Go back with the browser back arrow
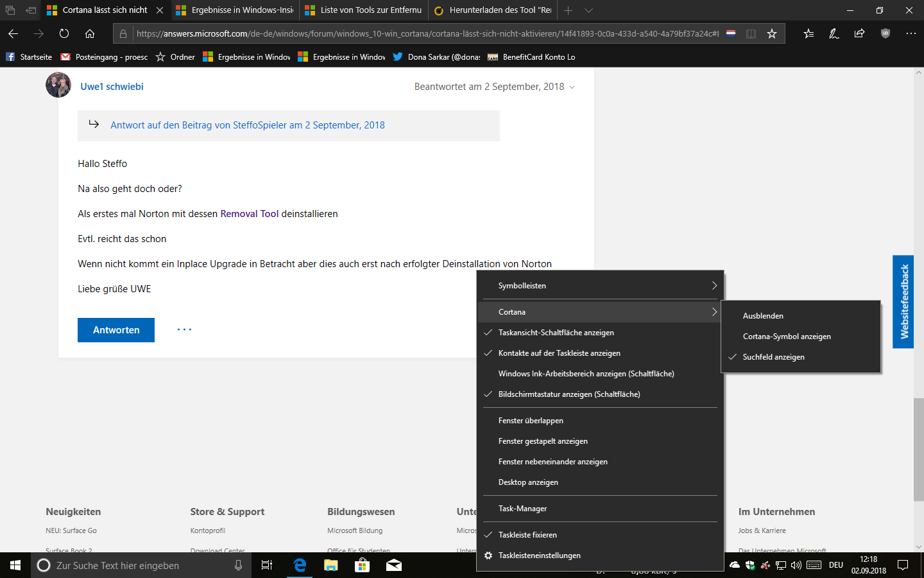The image size is (924, 578). [13, 33]
